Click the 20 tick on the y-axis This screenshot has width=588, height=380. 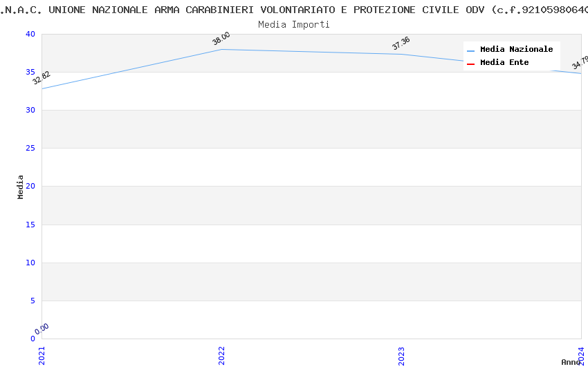coord(30,187)
